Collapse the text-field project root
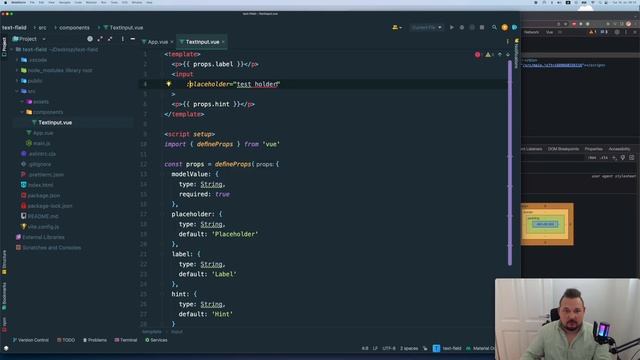The width and height of the screenshot is (640, 360). click(x=12, y=49)
